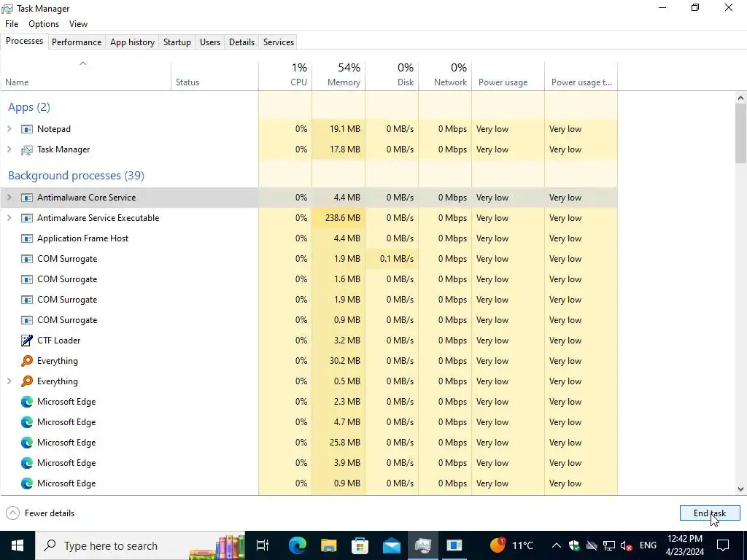The height and width of the screenshot is (560, 747).
Task: Click the 11°C weather widget
Action: click(x=511, y=545)
